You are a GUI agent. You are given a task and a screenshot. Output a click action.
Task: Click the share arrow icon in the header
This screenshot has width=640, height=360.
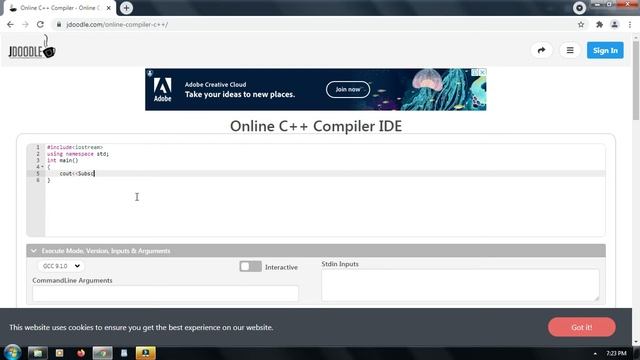(x=541, y=50)
